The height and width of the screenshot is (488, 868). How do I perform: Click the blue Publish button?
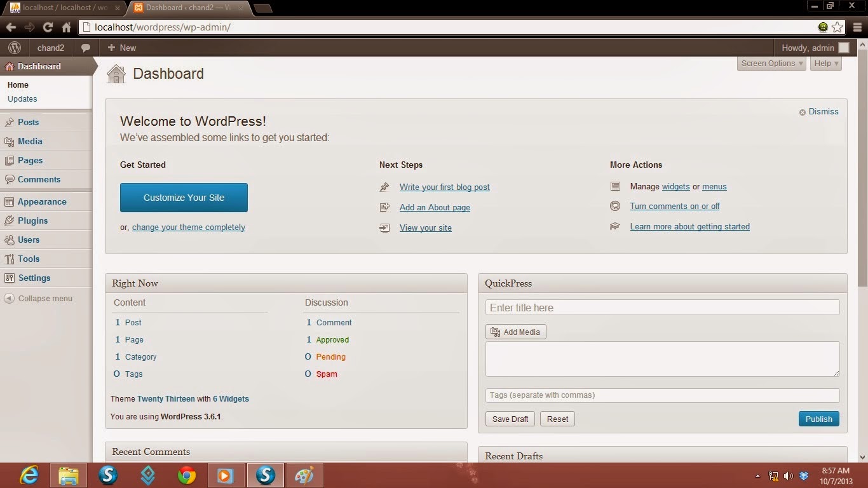[818, 419]
